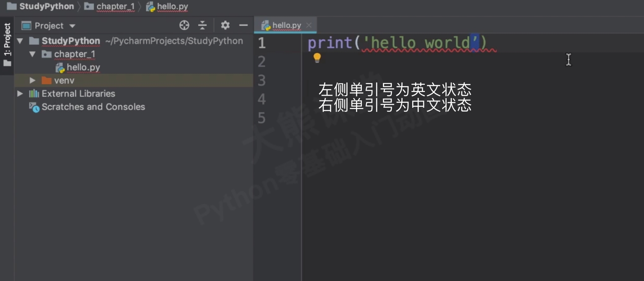The image size is (644, 281).
Task: Click the Scratches and Consoles icon
Action: (33, 107)
